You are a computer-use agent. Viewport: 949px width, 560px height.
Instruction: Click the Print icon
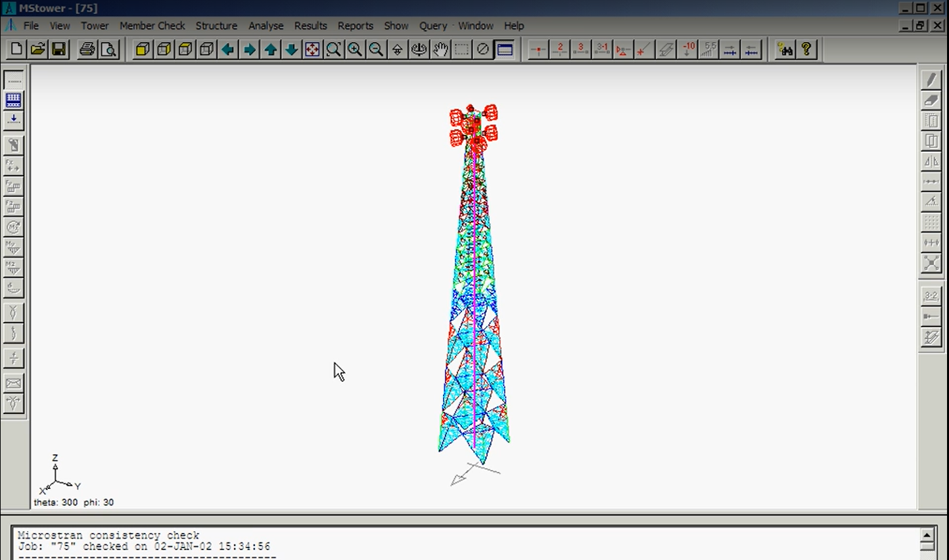point(87,49)
